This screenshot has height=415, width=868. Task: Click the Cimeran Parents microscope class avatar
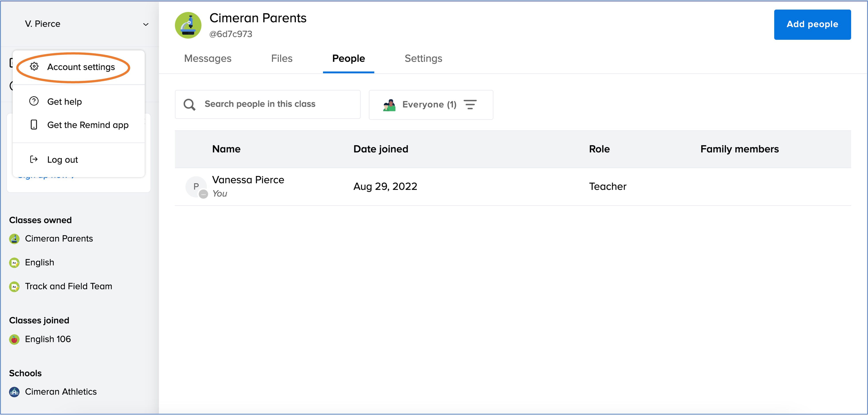(x=188, y=25)
